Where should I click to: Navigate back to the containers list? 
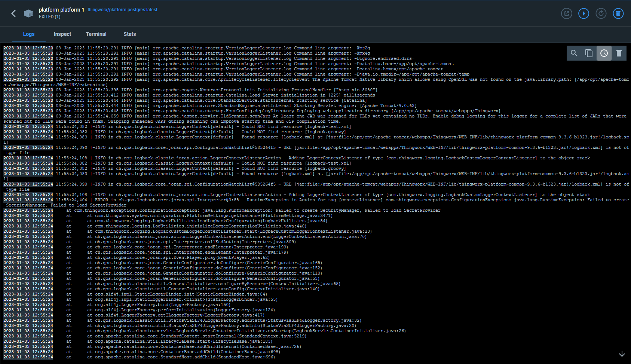(x=13, y=13)
